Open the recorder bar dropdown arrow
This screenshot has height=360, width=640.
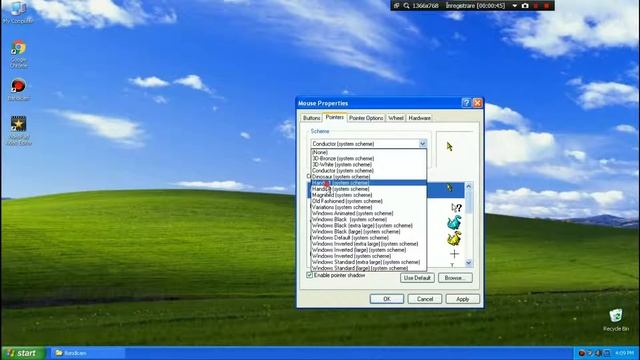click(515, 6)
